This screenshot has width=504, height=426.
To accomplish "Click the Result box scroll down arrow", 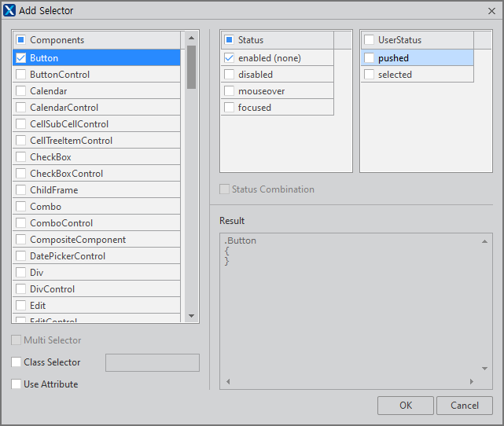I will coord(485,368).
